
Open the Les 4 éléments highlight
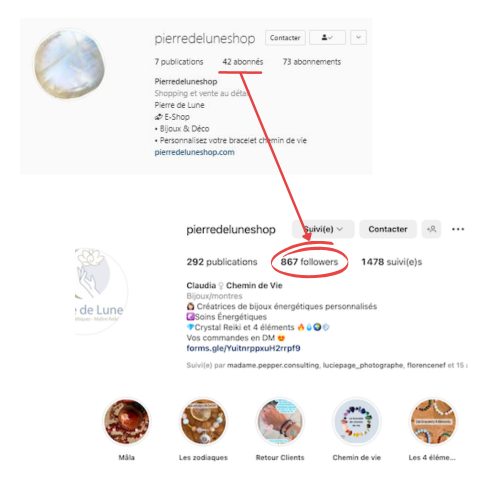[433, 422]
